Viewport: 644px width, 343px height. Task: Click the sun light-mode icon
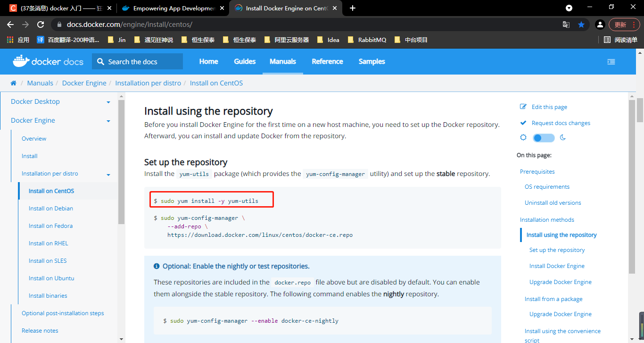[x=523, y=138]
